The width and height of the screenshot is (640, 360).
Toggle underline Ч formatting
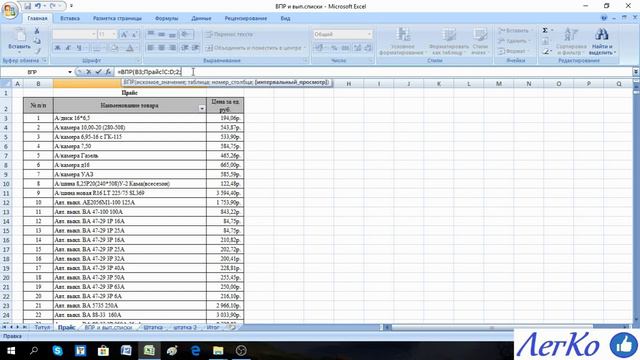point(79,48)
